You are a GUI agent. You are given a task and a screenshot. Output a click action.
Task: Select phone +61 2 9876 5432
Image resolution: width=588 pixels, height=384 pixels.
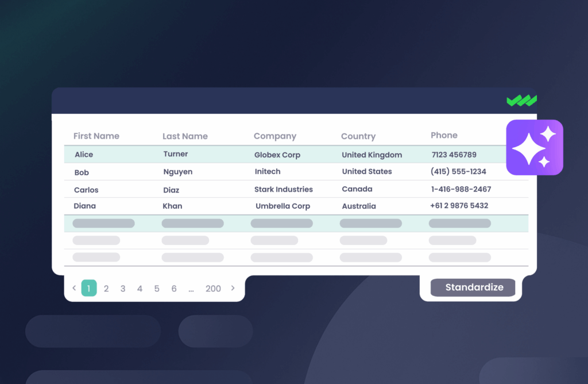tap(459, 205)
